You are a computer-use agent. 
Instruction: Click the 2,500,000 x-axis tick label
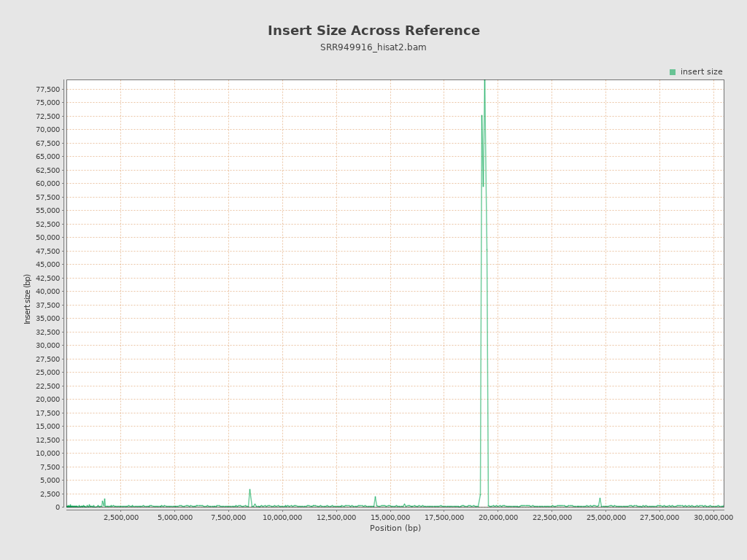coord(120,518)
